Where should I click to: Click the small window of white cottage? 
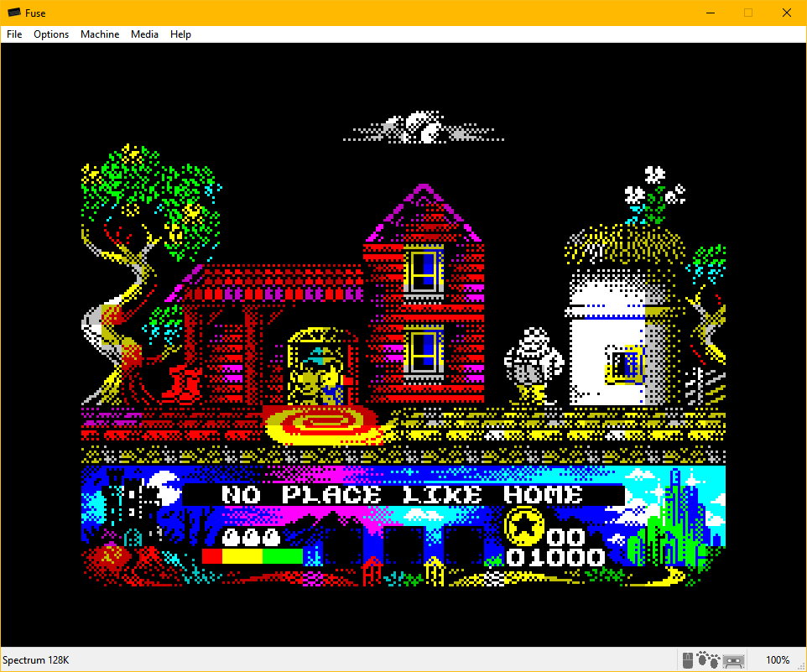[625, 365]
